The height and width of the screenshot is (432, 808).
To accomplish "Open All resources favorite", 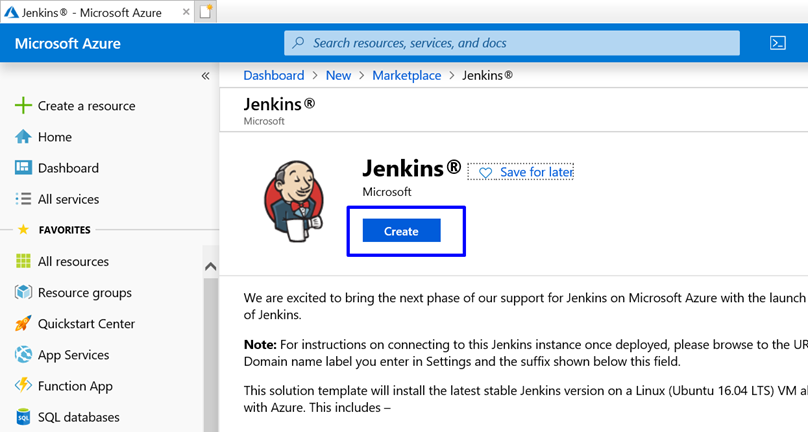I will (73, 261).
